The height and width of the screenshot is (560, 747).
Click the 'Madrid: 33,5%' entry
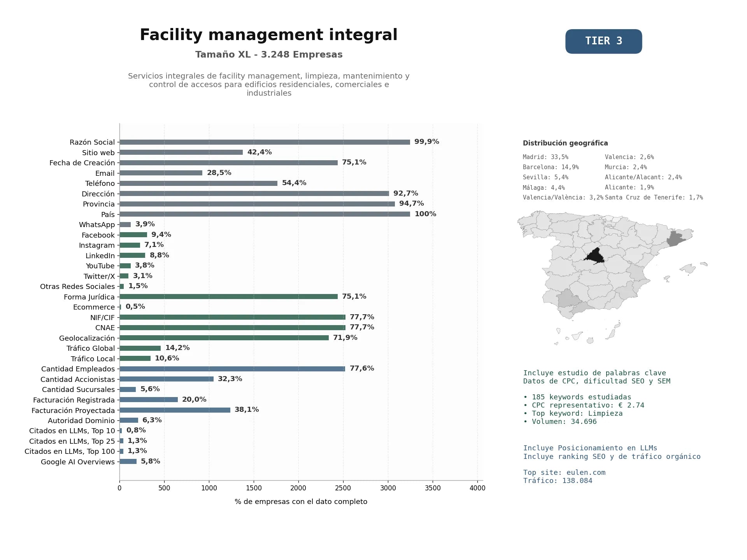click(x=545, y=157)
